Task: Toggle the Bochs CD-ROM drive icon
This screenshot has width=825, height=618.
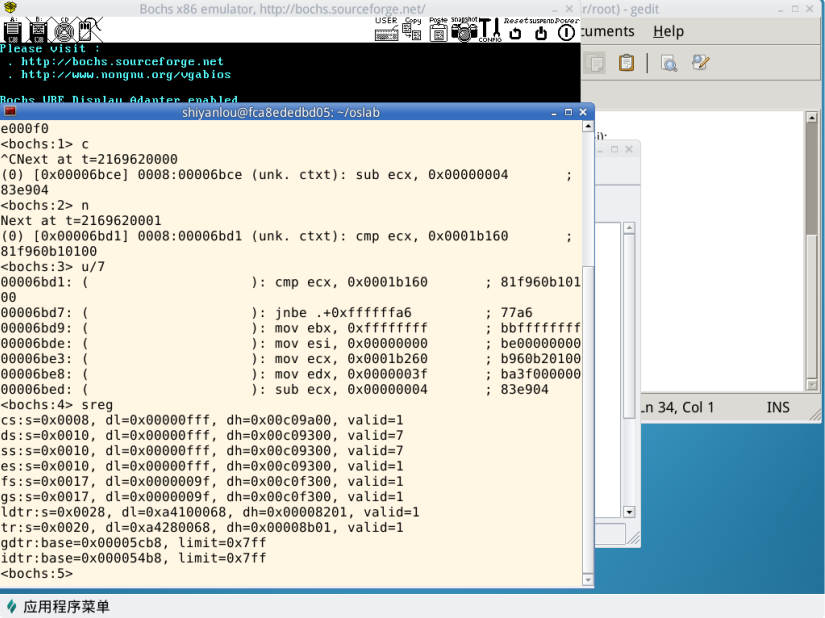Action: 63,28
